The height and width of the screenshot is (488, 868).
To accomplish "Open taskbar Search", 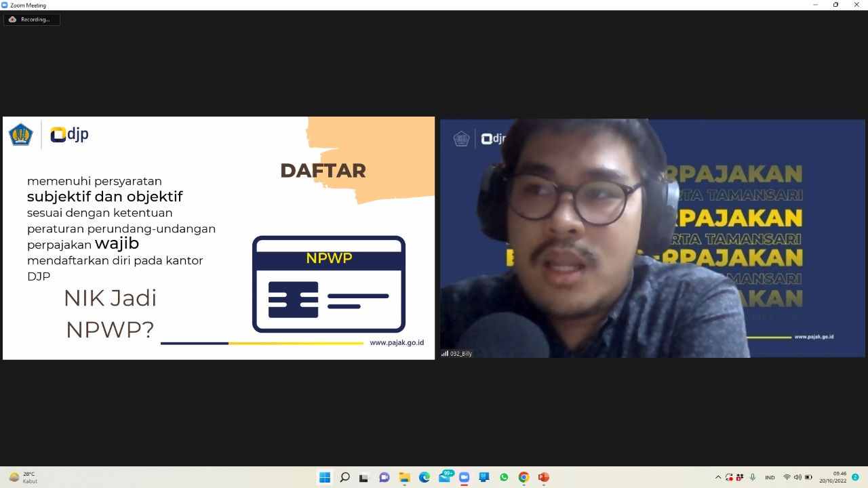I will pos(344,477).
